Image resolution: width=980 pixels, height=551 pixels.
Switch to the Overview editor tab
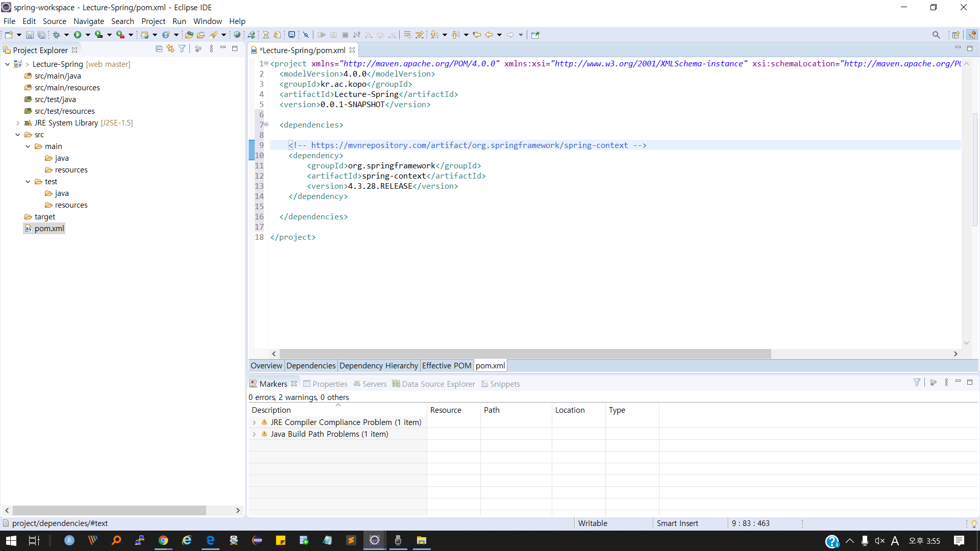(x=266, y=366)
